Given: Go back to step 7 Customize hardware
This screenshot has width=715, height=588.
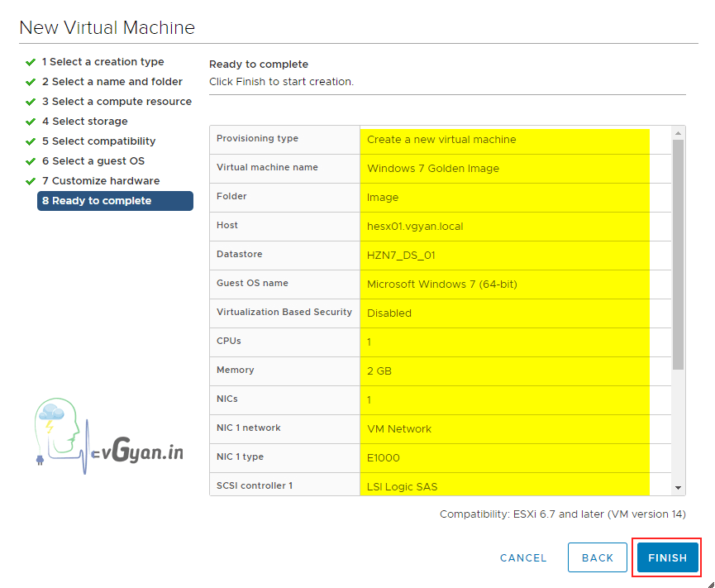Looking at the screenshot, I should (x=101, y=181).
